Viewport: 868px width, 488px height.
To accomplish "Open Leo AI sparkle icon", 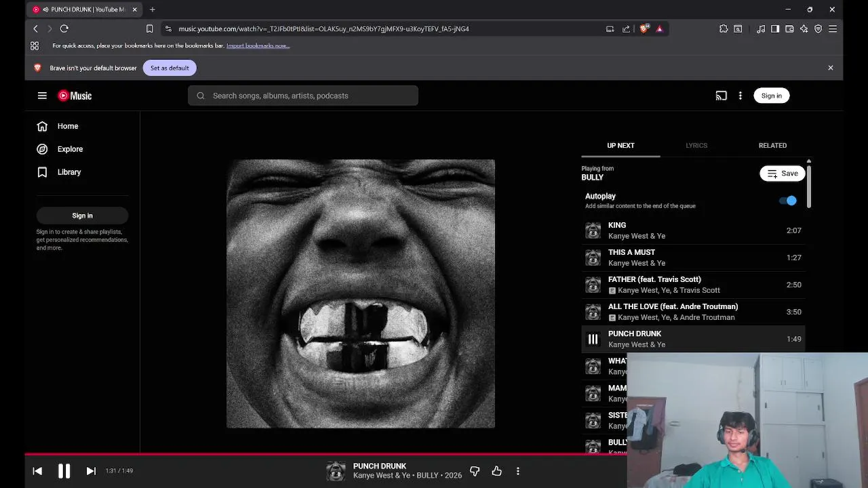I will click(804, 28).
